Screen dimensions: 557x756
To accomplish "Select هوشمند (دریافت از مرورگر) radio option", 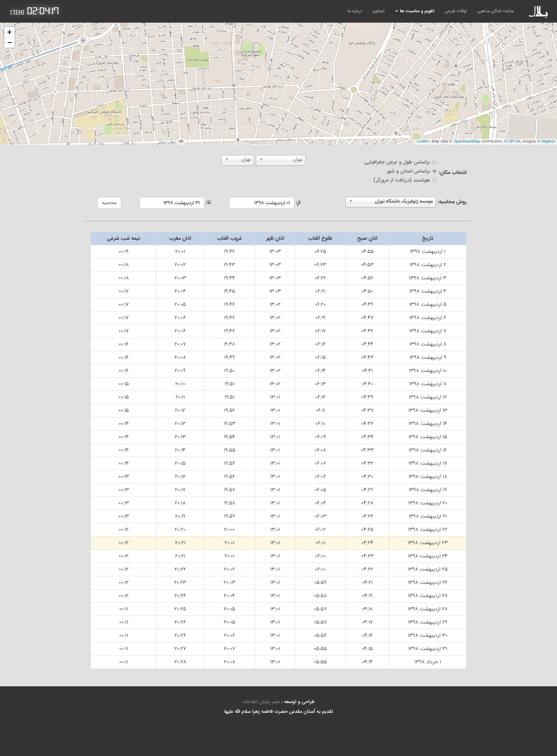I will click(x=434, y=180).
